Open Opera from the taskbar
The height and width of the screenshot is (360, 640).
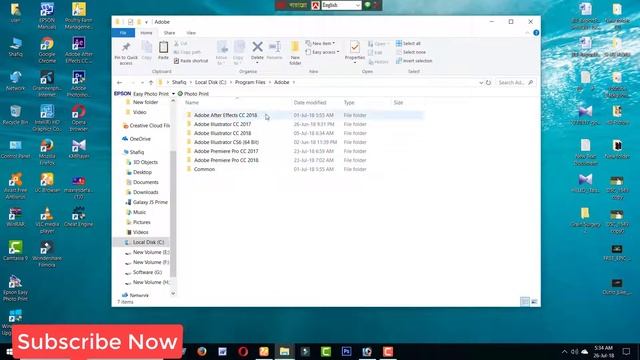243,351
